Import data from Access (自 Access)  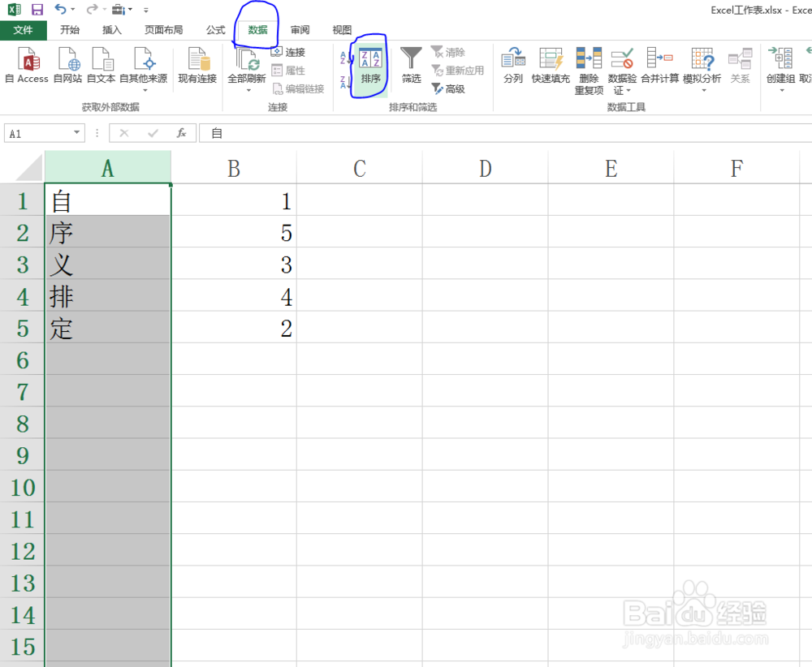coord(27,65)
